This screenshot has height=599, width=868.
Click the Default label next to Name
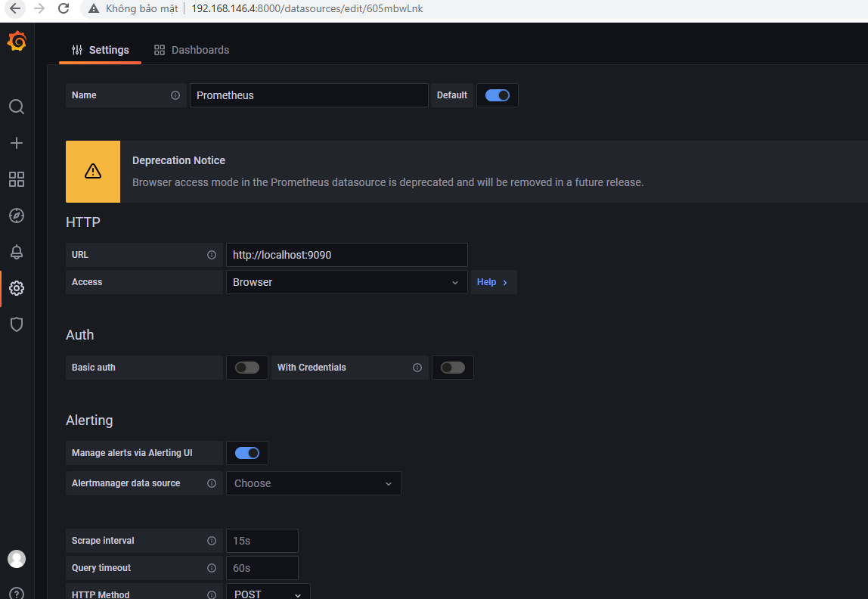click(451, 95)
